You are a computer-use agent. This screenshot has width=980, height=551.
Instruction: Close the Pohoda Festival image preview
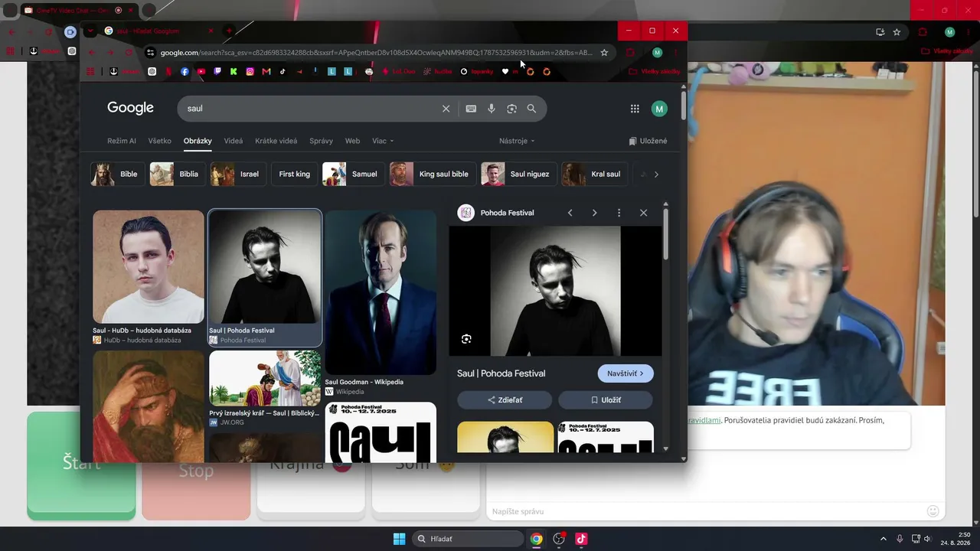pos(643,213)
